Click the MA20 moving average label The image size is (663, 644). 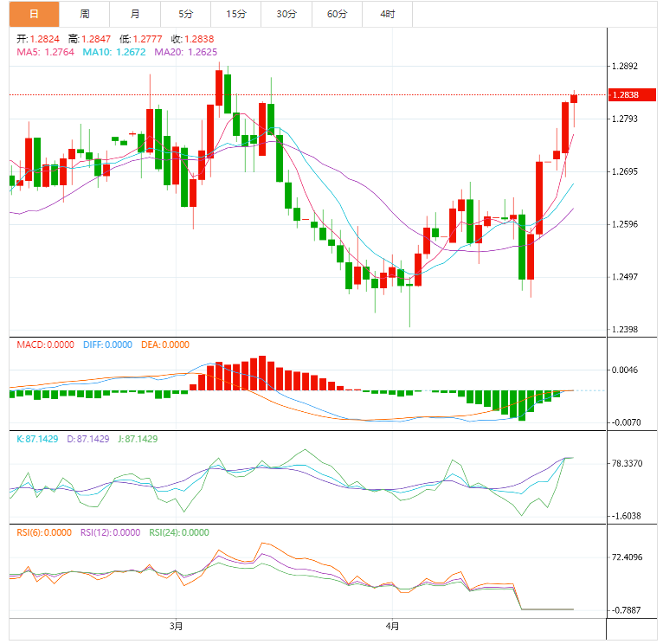pyautogui.click(x=186, y=53)
